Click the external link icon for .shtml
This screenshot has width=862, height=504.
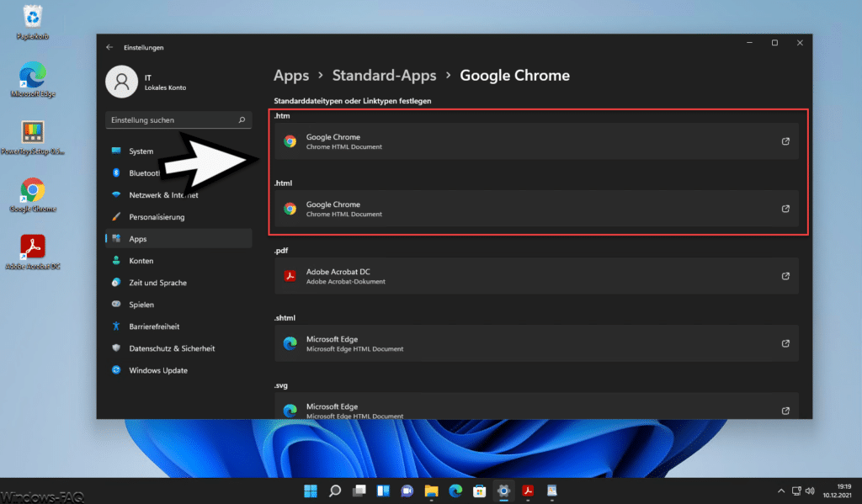[x=785, y=343]
